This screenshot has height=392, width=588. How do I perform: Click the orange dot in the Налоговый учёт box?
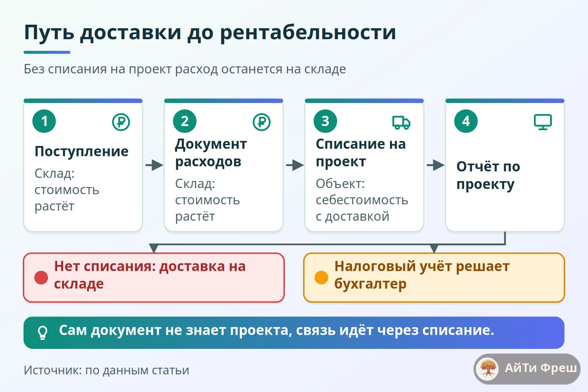321,278
